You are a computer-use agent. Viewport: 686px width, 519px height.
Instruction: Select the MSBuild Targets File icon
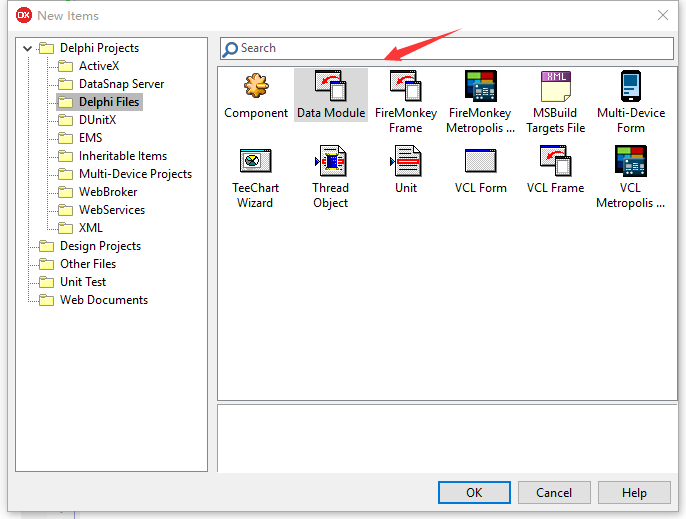pos(556,86)
